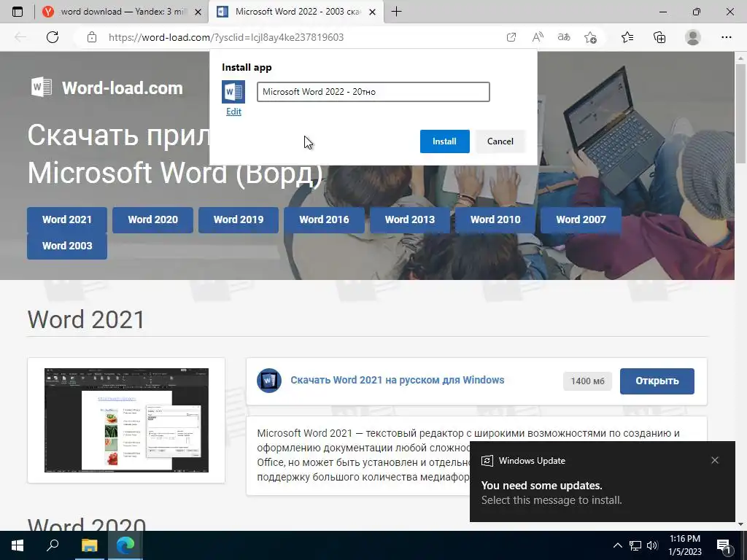Screen dimensions: 747x560
Task: Click the 1400 мб size label
Action: [x=587, y=381]
